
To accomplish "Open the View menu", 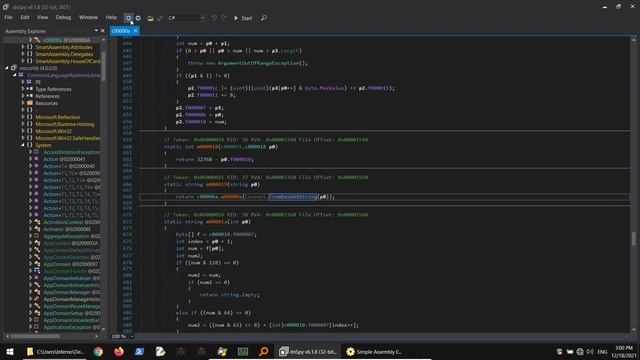I will coord(42,18).
